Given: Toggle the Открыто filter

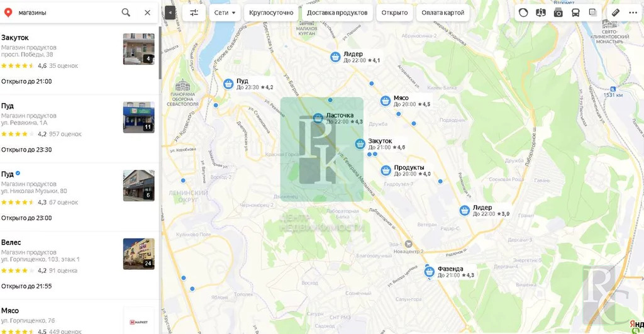Looking at the screenshot, I should click(394, 13).
